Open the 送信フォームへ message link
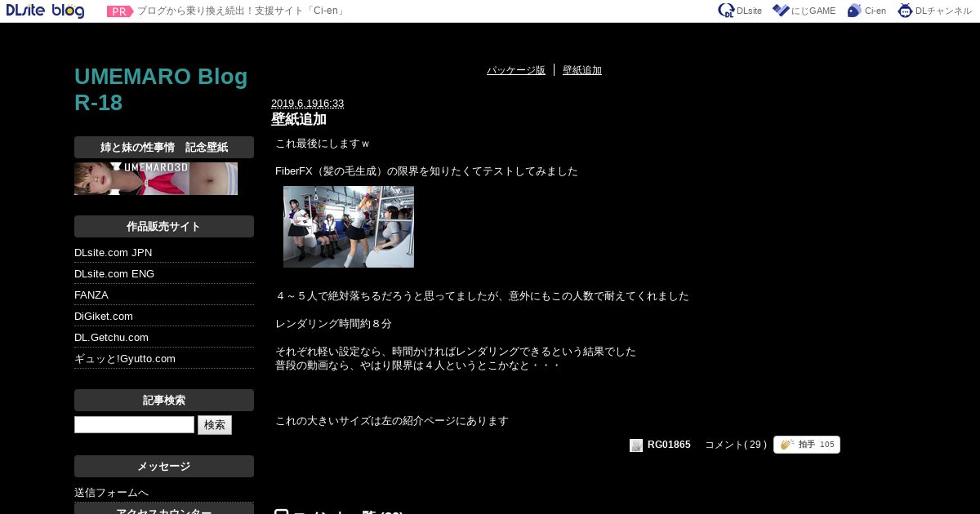Image resolution: width=980 pixels, height=514 pixels. (x=112, y=493)
